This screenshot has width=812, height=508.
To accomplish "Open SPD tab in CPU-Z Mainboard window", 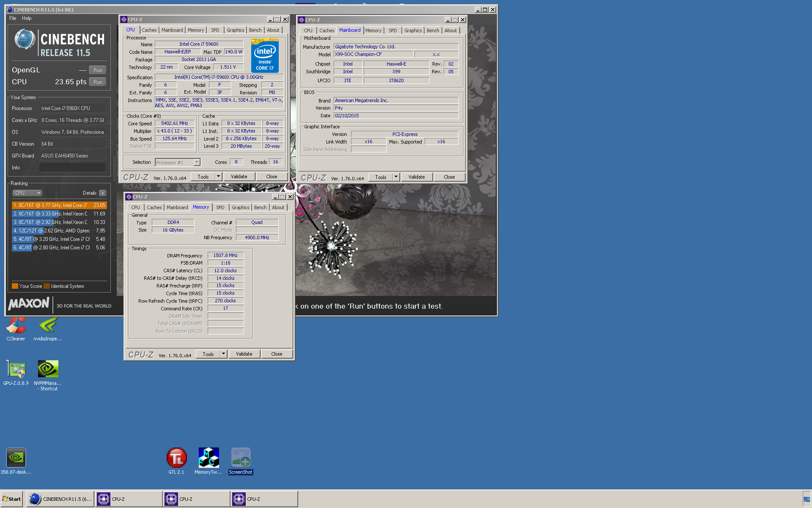I will (393, 30).
